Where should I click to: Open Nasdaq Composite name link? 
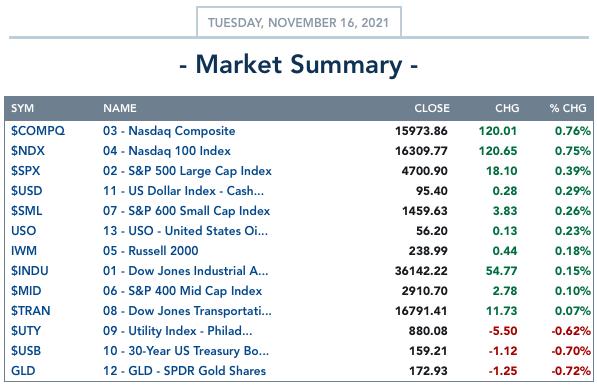coord(169,131)
